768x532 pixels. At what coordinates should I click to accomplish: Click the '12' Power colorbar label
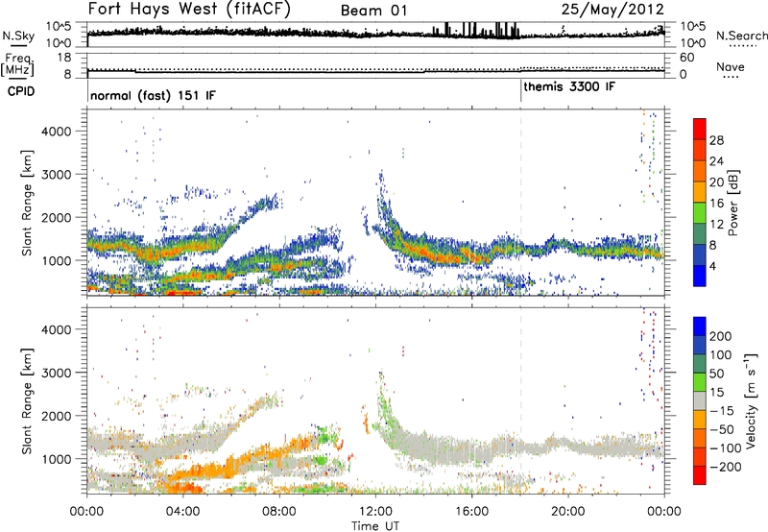(x=716, y=225)
